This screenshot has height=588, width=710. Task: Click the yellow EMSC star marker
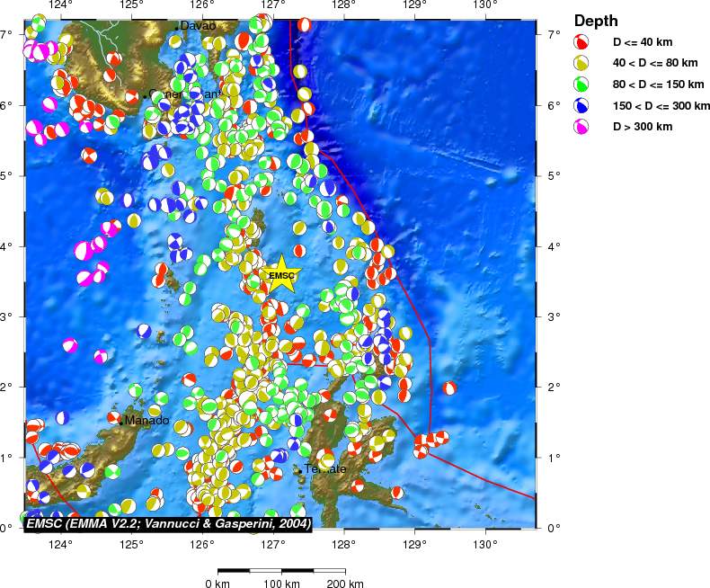point(281,274)
